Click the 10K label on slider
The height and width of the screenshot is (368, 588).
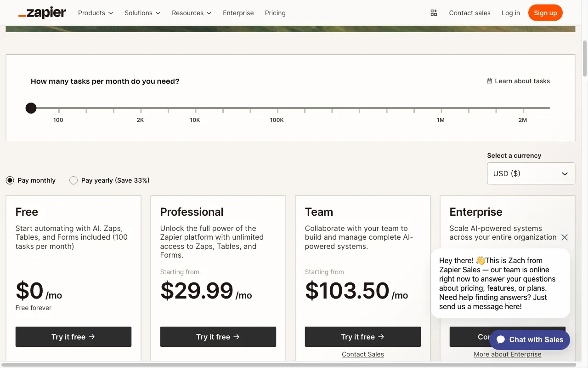(195, 120)
